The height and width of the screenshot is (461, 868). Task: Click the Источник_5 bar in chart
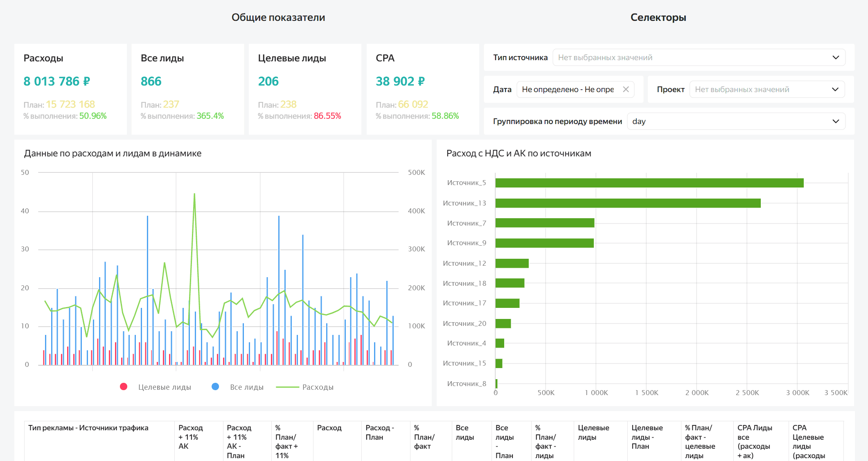pos(649,183)
